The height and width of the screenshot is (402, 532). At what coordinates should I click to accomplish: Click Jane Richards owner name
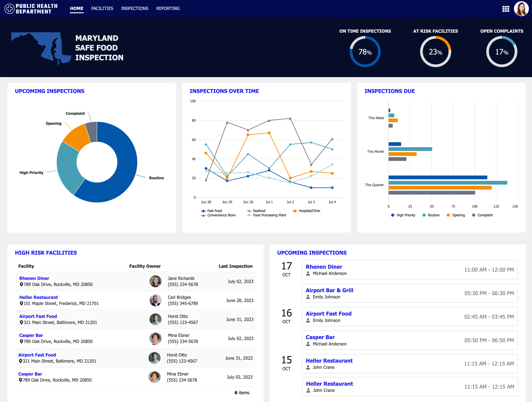(x=181, y=278)
